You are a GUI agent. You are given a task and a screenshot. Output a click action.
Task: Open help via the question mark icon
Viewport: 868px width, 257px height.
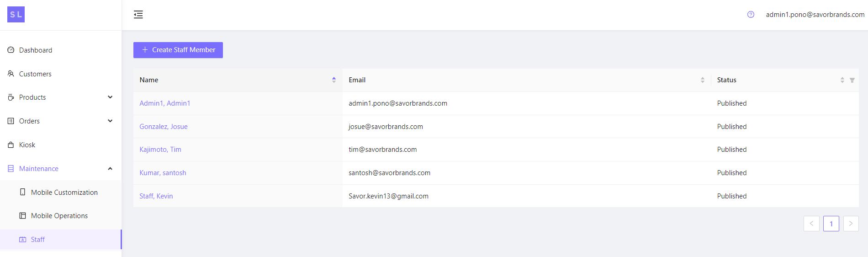pos(751,15)
